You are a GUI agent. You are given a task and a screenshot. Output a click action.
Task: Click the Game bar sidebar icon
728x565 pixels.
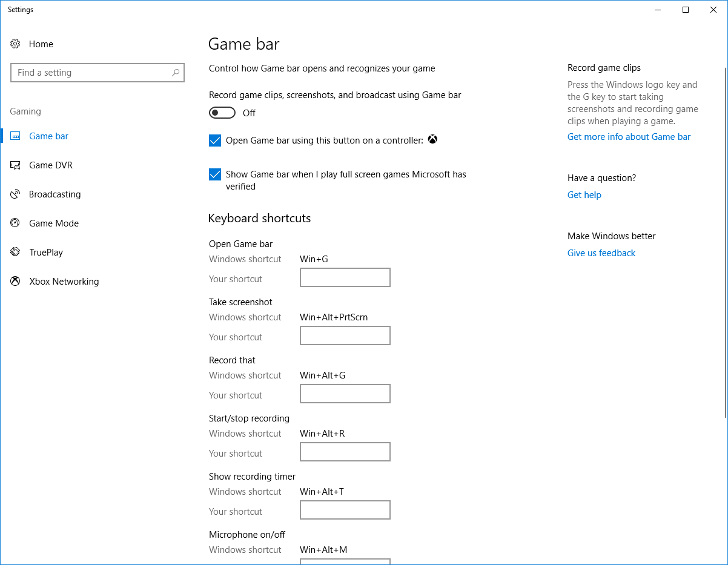(x=15, y=136)
